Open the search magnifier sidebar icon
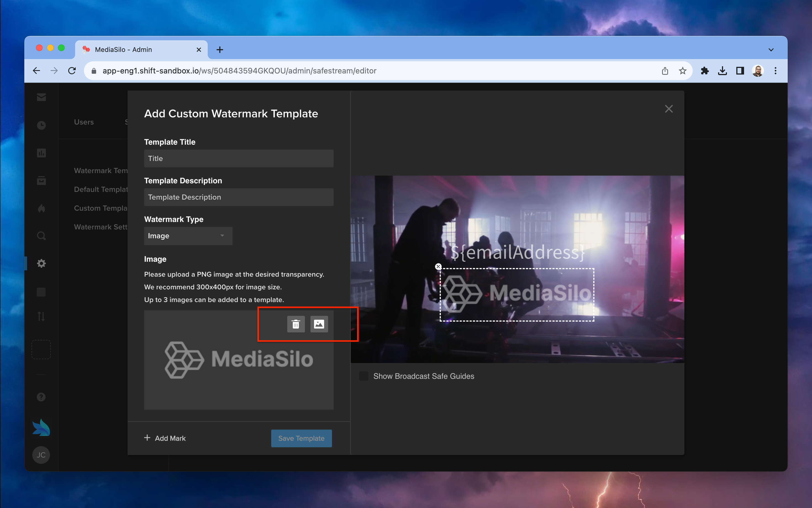This screenshot has width=812, height=508. (x=41, y=236)
